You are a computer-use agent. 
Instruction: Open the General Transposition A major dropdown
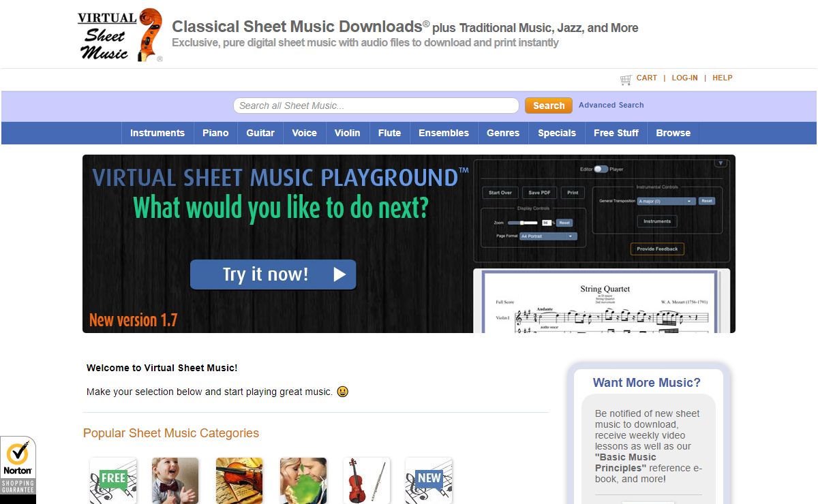pos(666,201)
